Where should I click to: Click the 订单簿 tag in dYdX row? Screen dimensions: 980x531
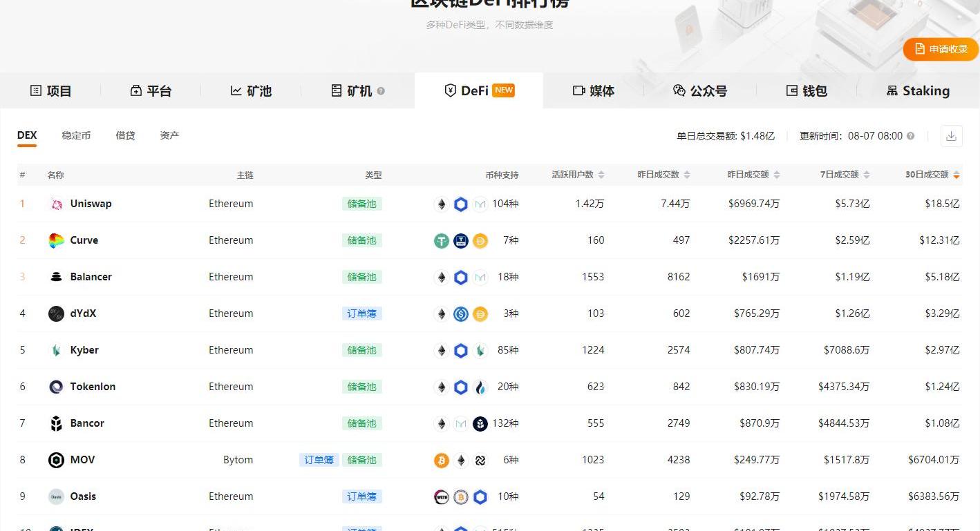tap(361, 313)
